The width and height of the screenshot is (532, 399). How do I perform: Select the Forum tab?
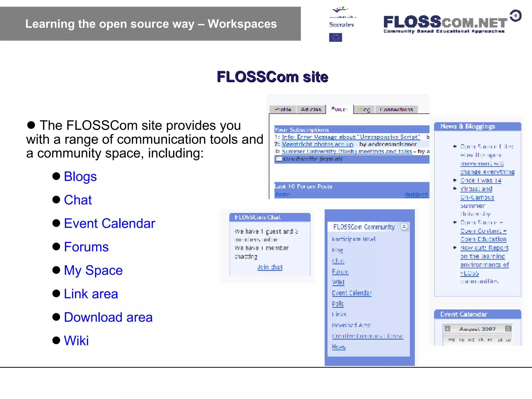[340, 109]
